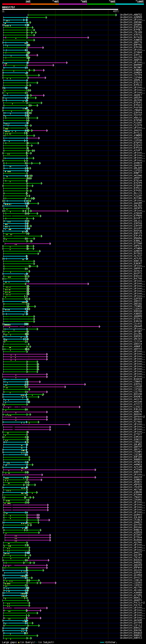The height and width of the screenshot is (644, 146).
Task: Choose the UniRef100_P93797 hit
Action: [131, 115]
